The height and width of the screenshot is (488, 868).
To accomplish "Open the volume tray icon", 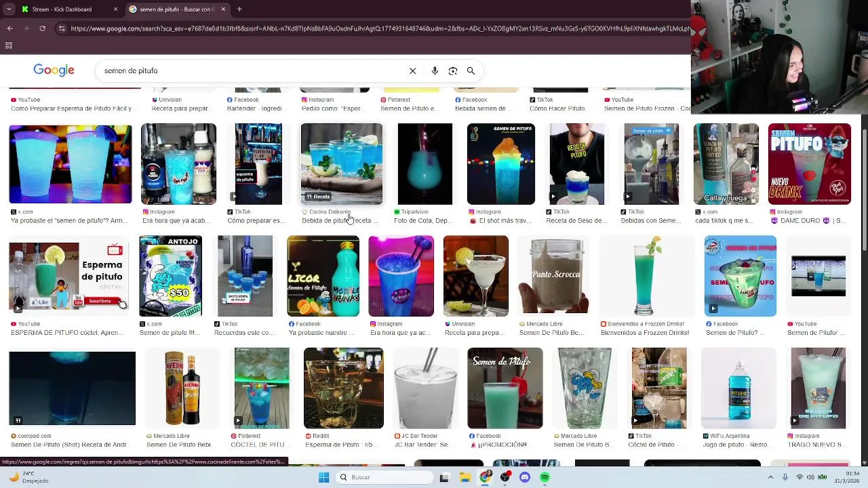I will (810, 477).
